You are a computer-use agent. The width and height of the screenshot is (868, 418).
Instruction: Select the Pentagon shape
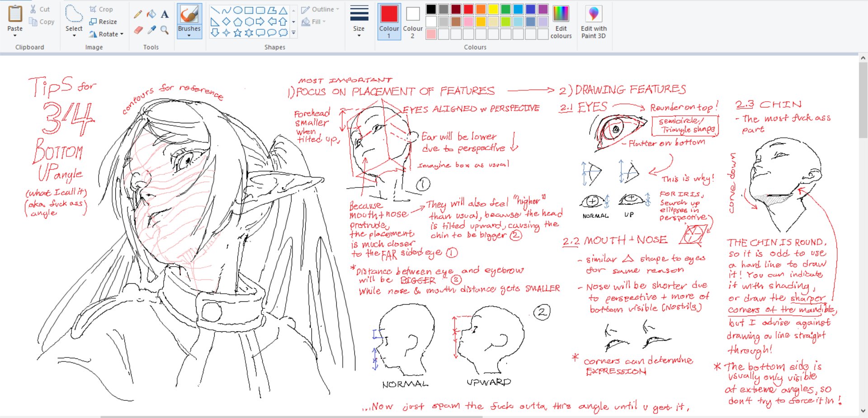coord(238,21)
